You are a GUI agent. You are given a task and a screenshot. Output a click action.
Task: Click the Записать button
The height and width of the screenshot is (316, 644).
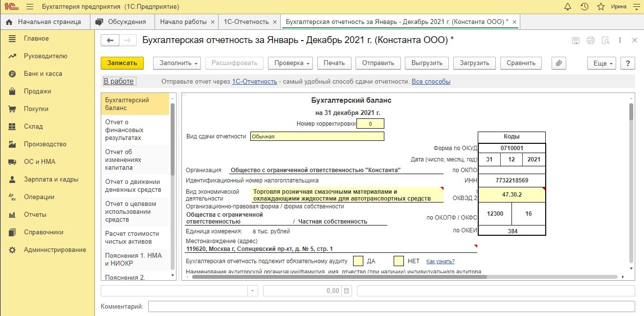(x=122, y=63)
